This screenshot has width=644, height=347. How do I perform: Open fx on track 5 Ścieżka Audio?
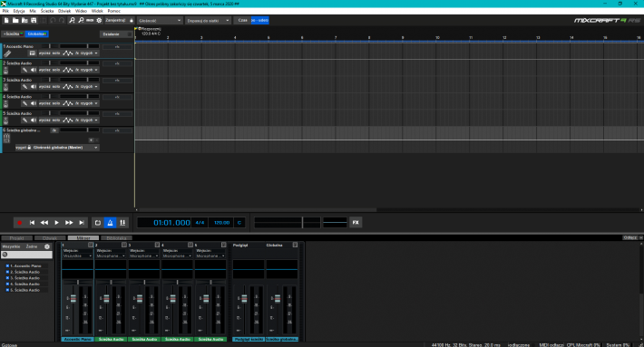(77, 120)
